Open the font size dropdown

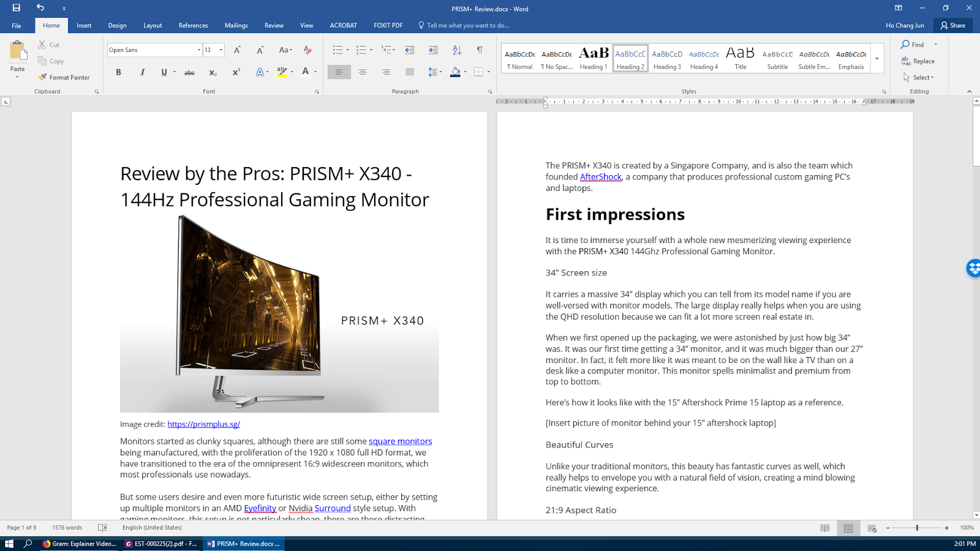pos(221,50)
